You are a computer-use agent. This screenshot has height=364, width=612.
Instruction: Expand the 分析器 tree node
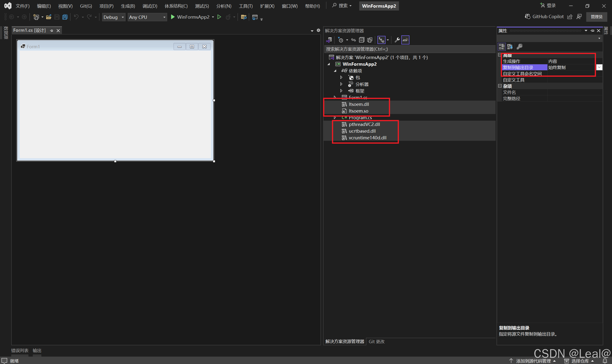coord(341,84)
